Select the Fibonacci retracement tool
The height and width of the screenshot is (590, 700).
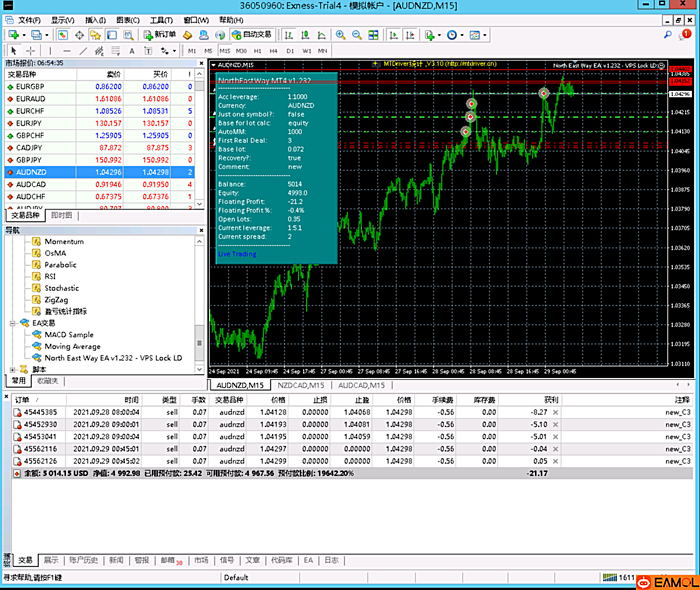[x=115, y=51]
